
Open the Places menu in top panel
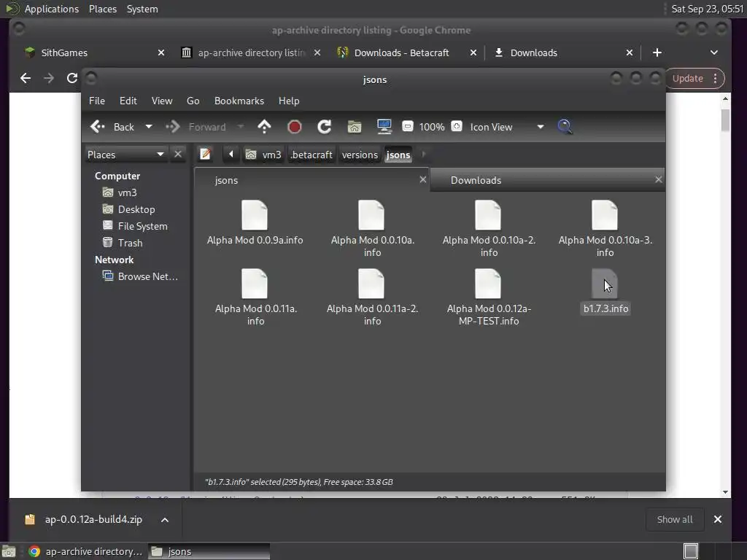[x=103, y=9]
